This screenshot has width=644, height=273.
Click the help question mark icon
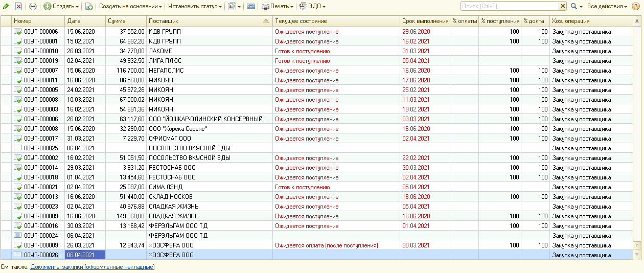[x=636, y=6]
